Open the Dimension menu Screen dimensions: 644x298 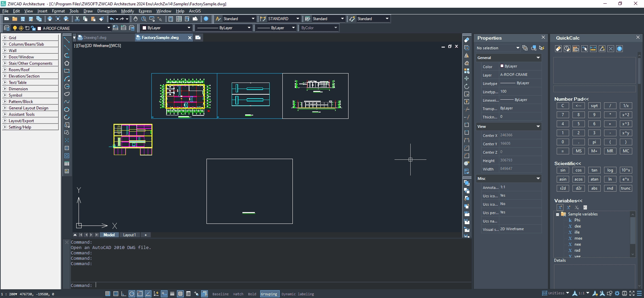tap(107, 11)
